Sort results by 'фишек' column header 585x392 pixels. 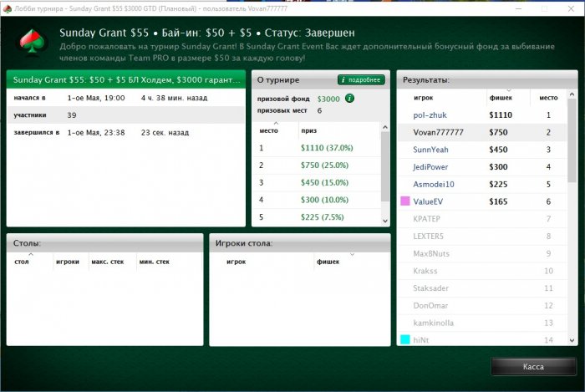click(501, 98)
